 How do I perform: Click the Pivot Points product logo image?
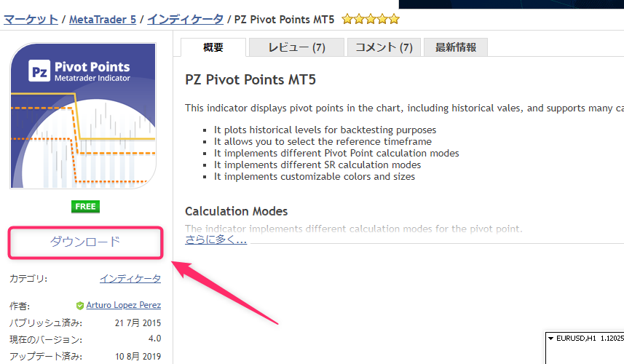(83, 115)
